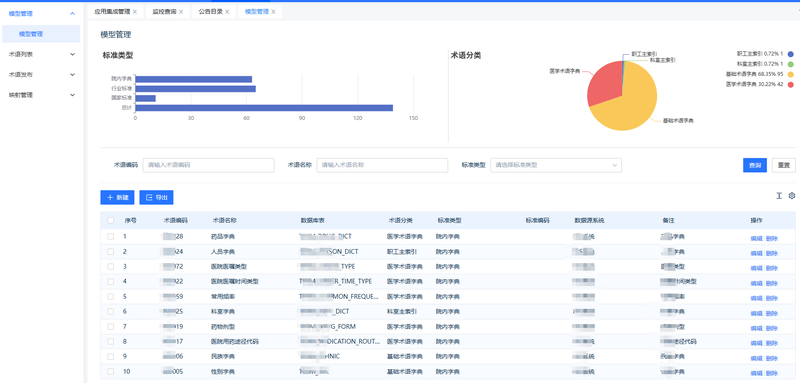Click the 行业标准 bar in chart
Screen dimensions: 800x383
(195, 89)
